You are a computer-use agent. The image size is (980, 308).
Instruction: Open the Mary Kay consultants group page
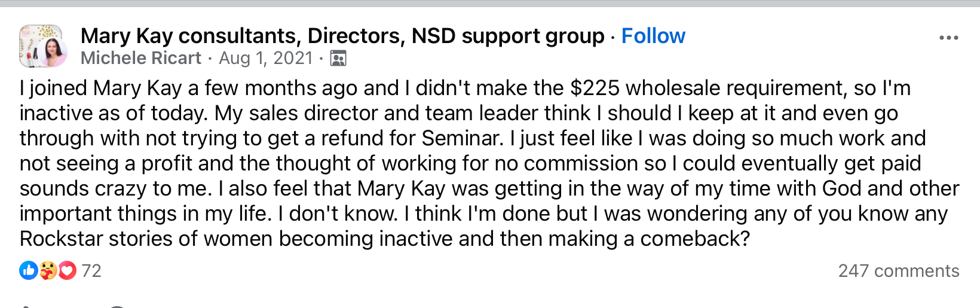[x=342, y=36]
